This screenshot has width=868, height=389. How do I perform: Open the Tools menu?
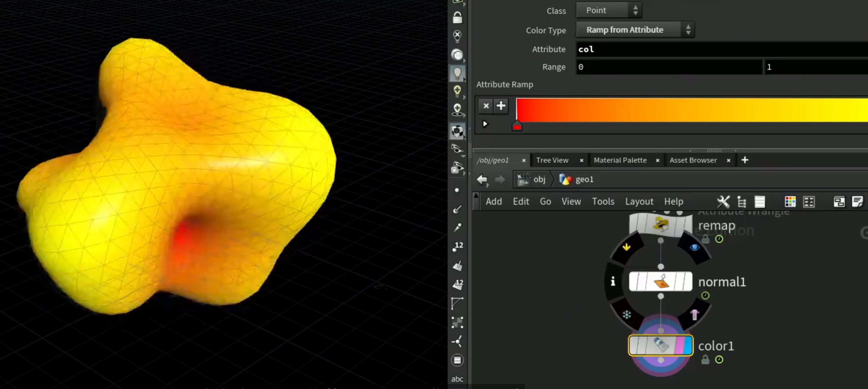603,202
